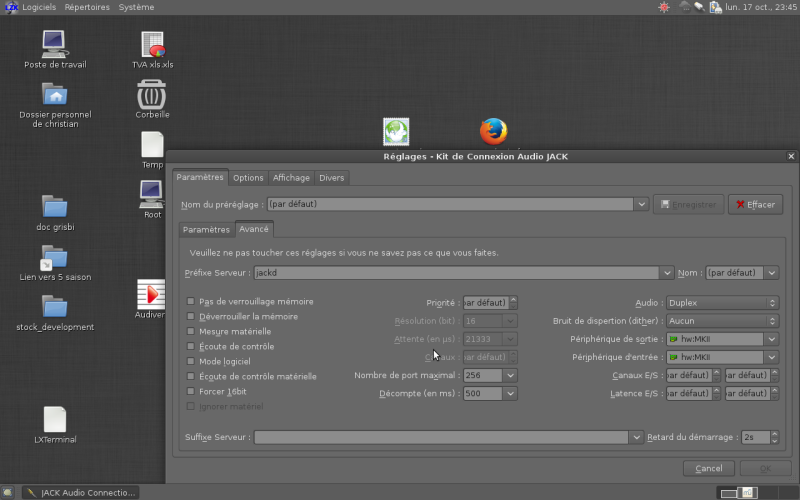The image size is (800, 500).
Task: Switch to the Options tab
Action: 248,178
